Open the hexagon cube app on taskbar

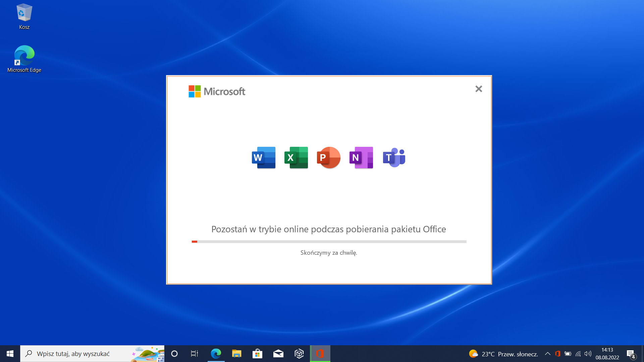pyautogui.click(x=299, y=354)
